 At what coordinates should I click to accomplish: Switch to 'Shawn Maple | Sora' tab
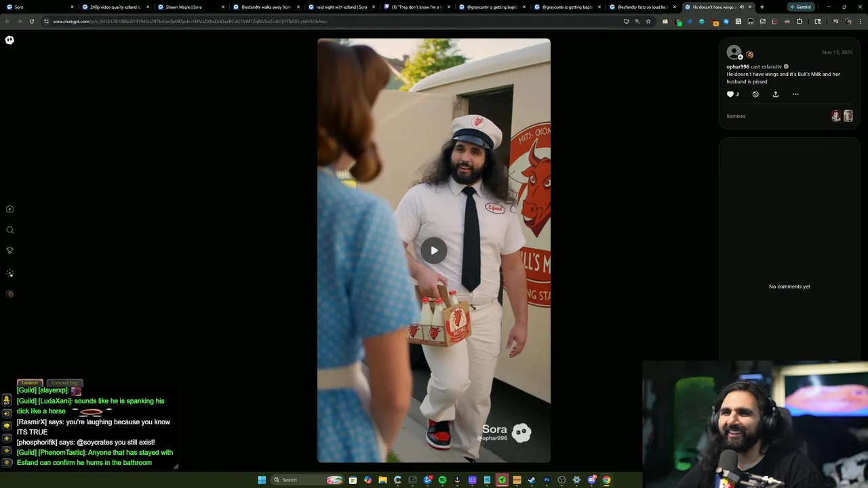point(190,7)
